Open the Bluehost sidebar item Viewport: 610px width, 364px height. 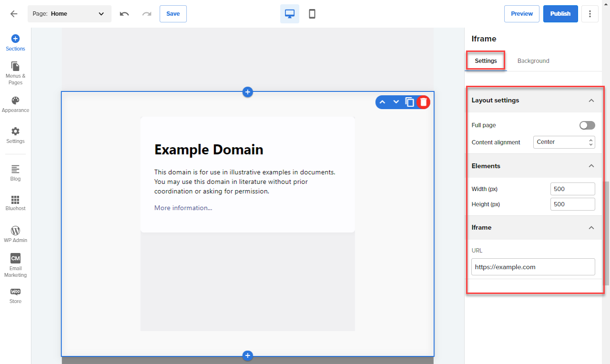[15, 203]
